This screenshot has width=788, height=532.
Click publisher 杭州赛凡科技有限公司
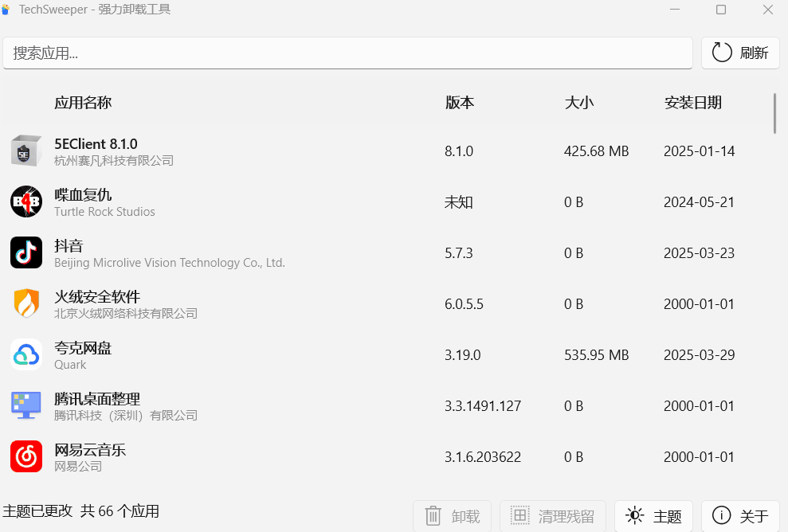point(114,161)
